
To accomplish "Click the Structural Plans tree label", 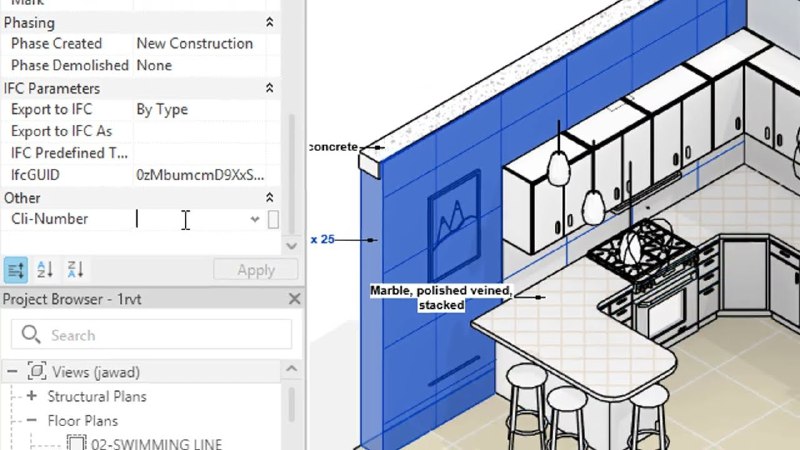I will pos(97,396).
